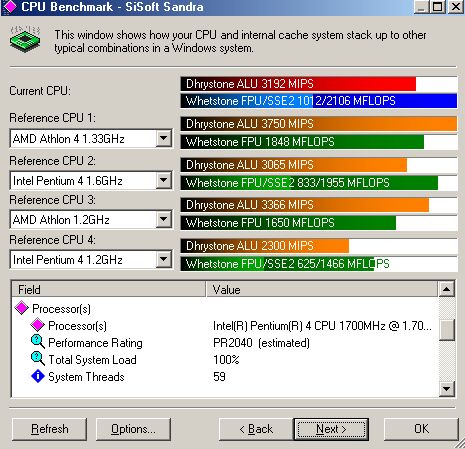Click the Total System Load magnifier icon
Viewport: 465px width, 449px height.
pos(38,359)
